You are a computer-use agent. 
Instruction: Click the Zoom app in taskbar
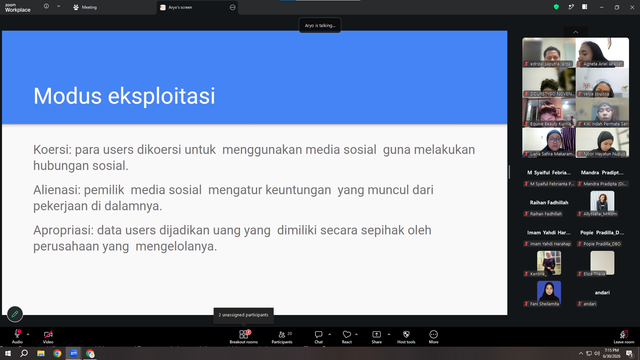[x=73, y=353]
